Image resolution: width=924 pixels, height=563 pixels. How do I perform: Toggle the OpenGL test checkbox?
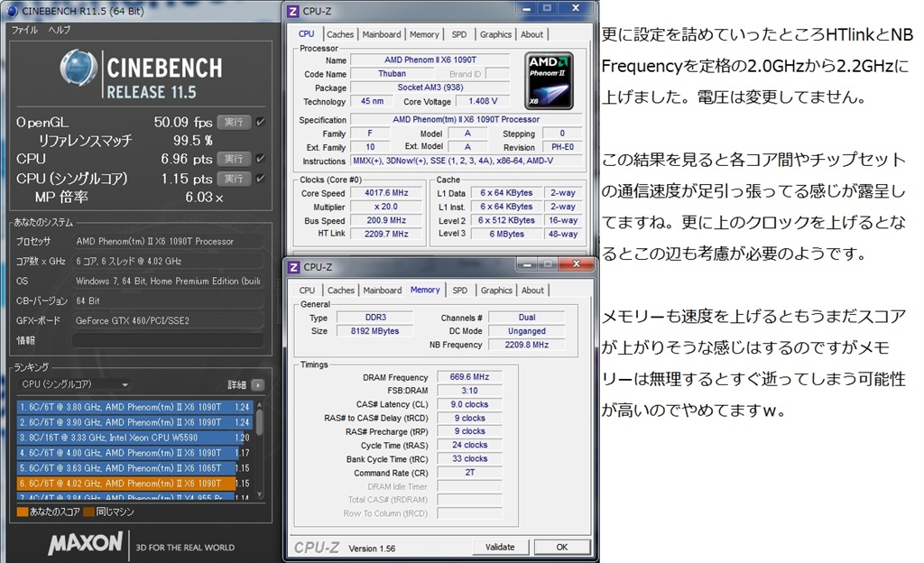261,122
